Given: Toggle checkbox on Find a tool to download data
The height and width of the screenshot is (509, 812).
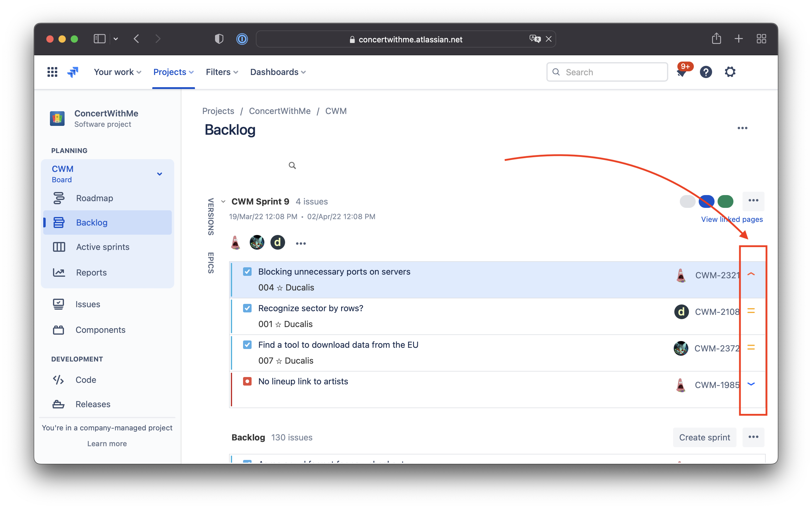Looking at the screenshot, I should 248,345.
